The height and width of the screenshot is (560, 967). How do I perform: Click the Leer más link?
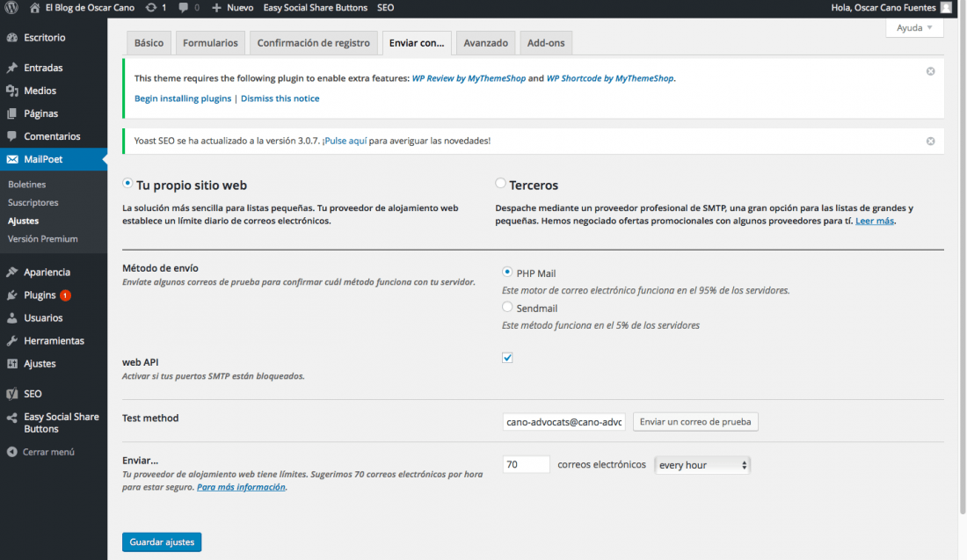(875, 221)
